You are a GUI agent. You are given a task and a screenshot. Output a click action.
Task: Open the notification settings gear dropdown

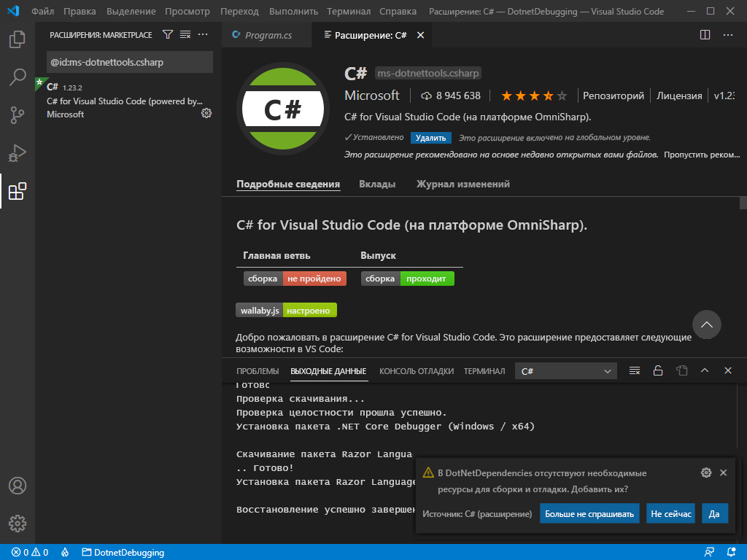705,472
